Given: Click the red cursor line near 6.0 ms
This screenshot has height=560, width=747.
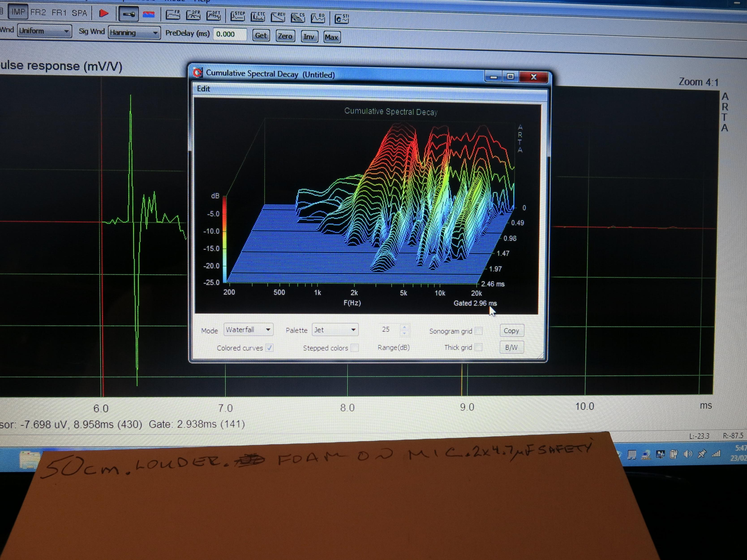Looking at the screenshot, I should (102, 236).
